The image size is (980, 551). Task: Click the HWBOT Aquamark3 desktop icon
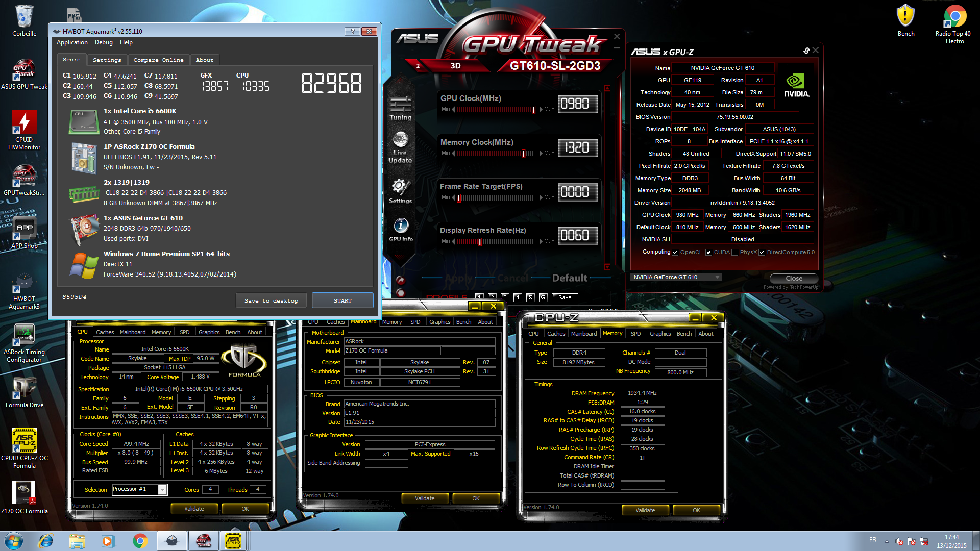(x=24, y=292)
